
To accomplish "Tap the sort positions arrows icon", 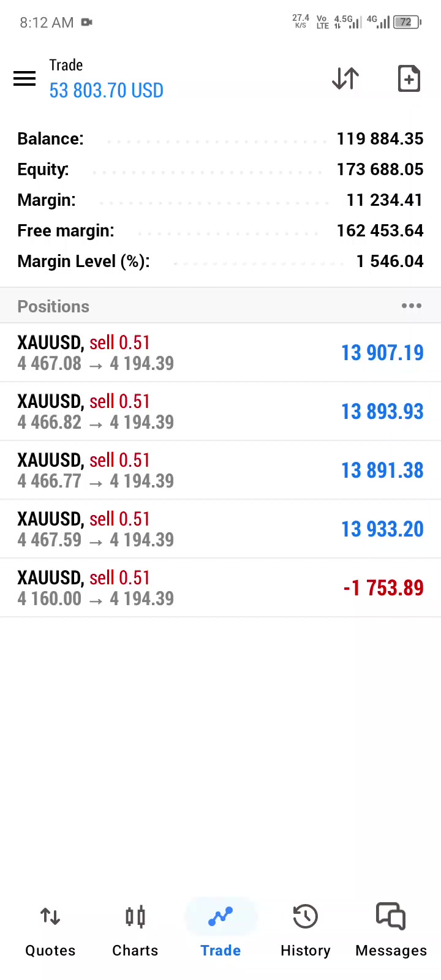I will (x=345, y=79).
